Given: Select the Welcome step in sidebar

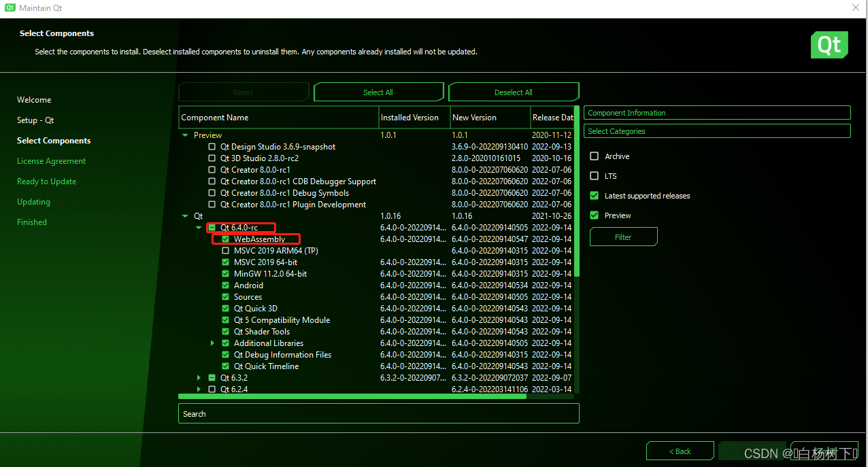Looking at the screenshot, I should pos(34,100).
